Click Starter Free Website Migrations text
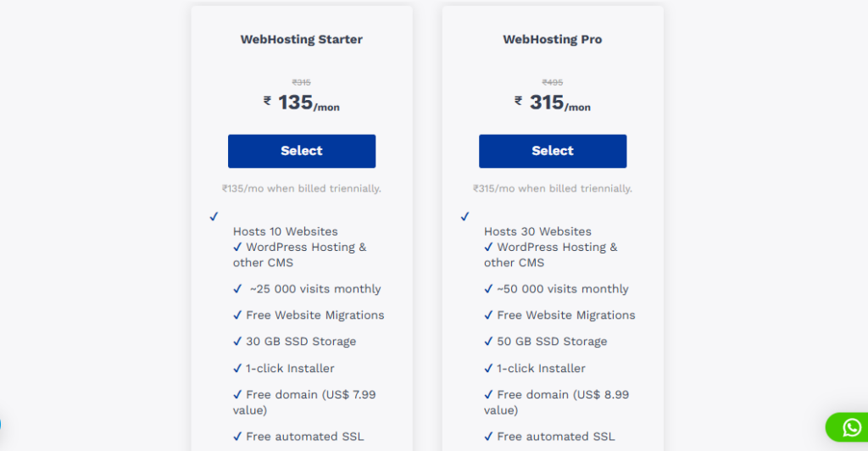 [x=315, y=315]
